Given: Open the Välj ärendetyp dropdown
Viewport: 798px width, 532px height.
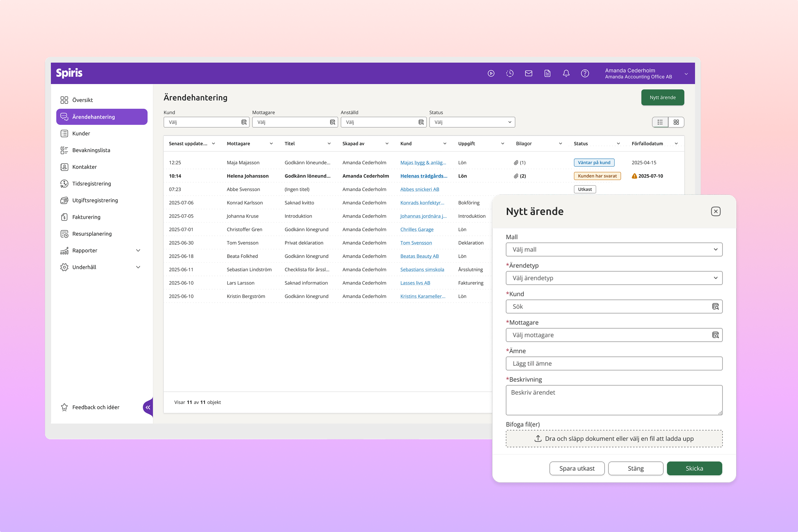Looking at the screenshot, I should point(614,278).
